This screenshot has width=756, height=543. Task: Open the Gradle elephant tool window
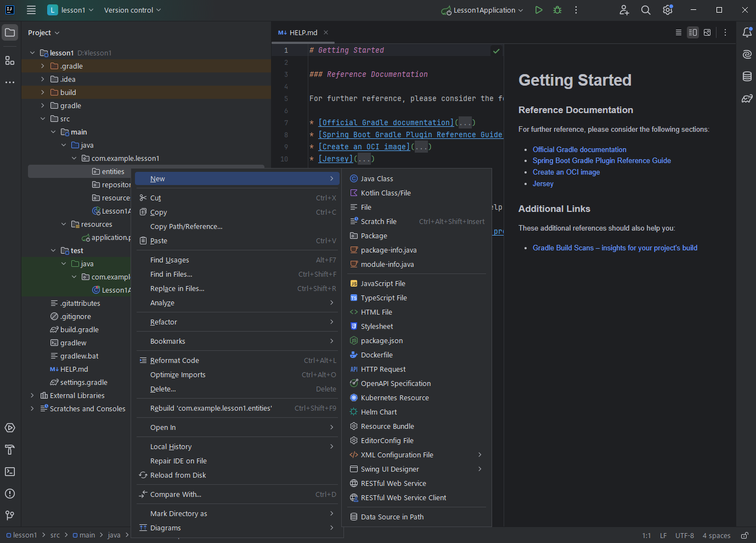(747, 99)
